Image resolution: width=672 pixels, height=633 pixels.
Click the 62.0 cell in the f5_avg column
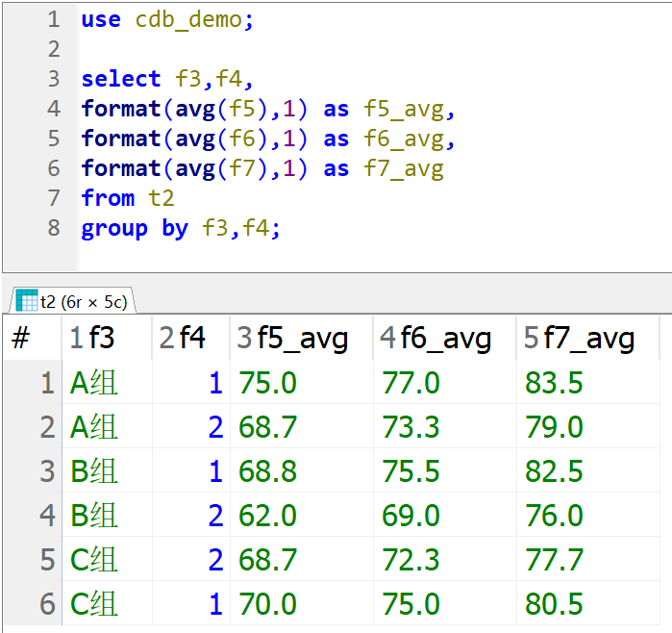point(268,516)
